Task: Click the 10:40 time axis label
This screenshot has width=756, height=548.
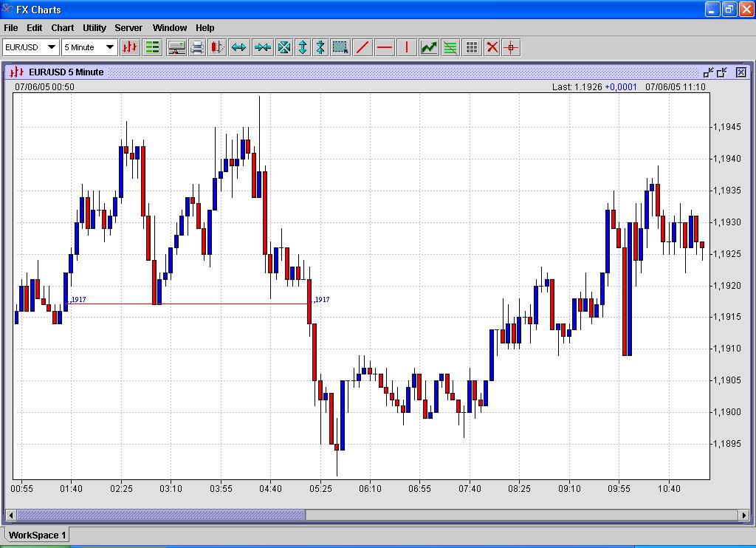Action: [669, 489]
